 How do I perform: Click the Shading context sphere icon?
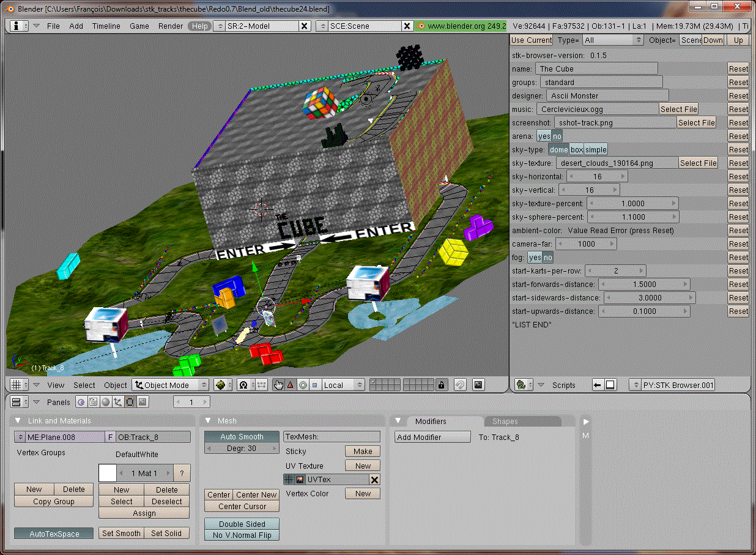105,402
